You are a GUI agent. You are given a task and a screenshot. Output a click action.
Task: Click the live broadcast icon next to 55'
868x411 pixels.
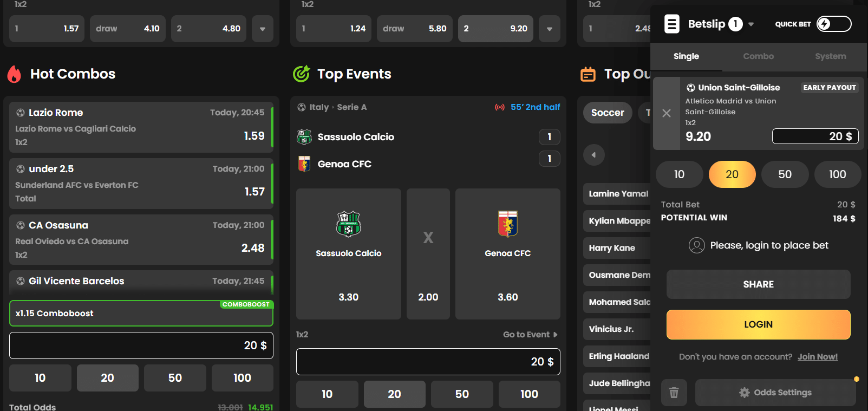(500, 107)
